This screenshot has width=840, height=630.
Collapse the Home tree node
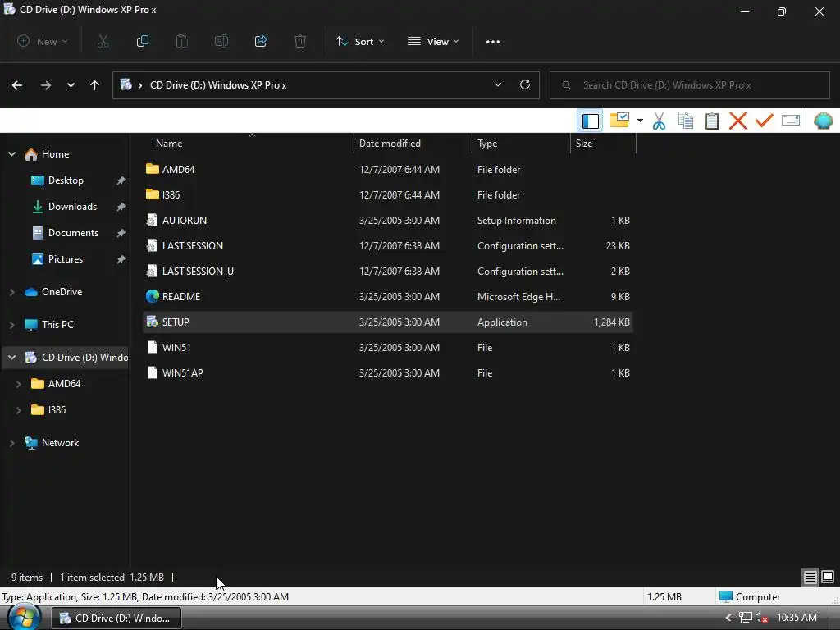point(11,154)
